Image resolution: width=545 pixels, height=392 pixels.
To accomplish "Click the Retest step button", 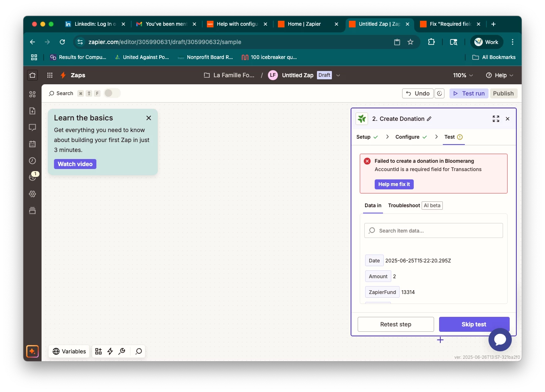I will pos(396,324).
